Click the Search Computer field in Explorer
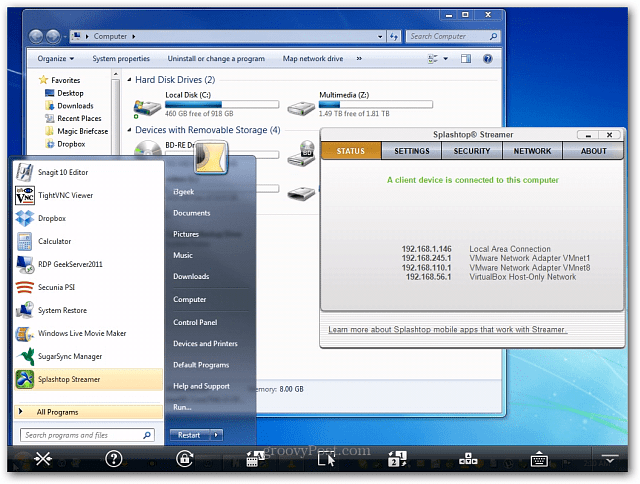The image size is (640, 484). (452, 36)
